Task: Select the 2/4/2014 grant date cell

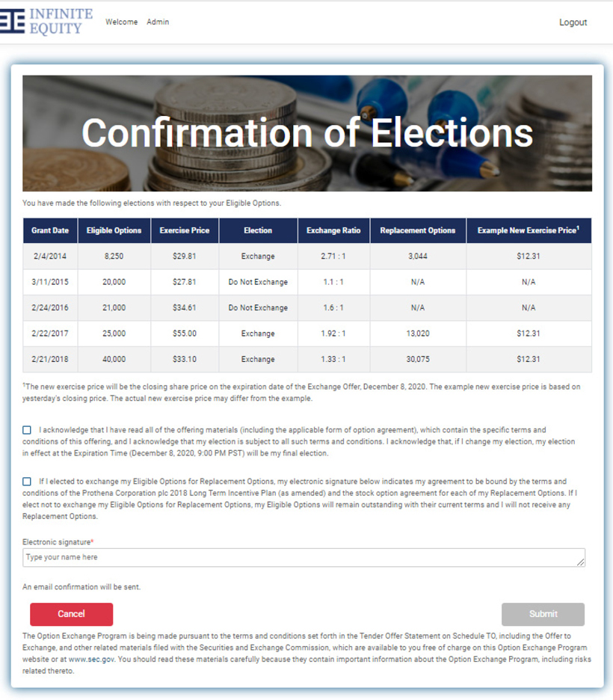Action: 50,257
